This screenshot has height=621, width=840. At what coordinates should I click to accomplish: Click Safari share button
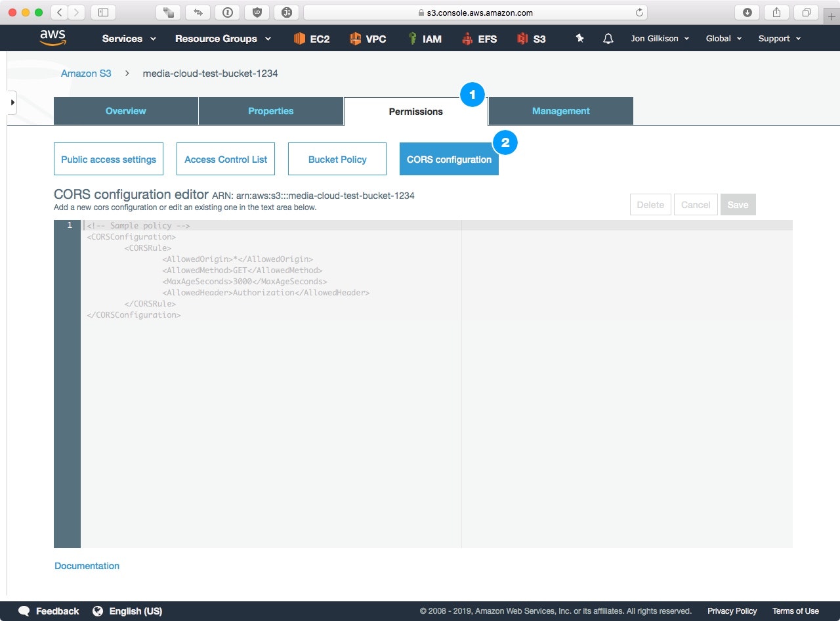pos(776,12)
